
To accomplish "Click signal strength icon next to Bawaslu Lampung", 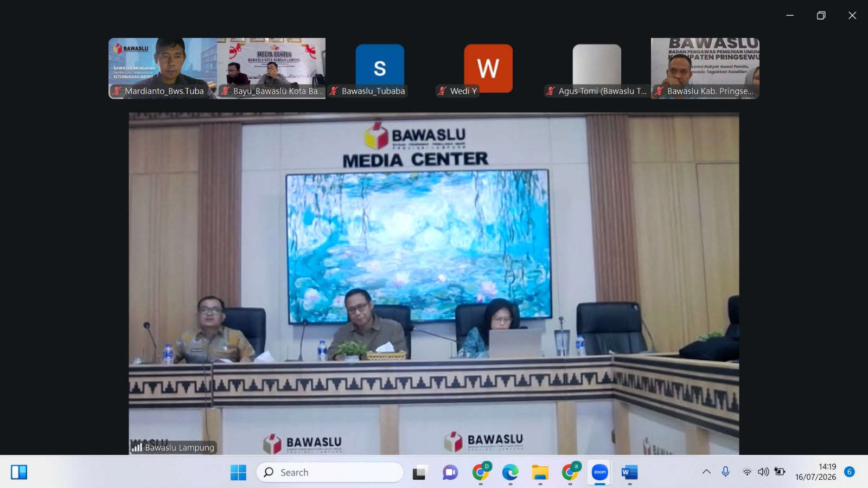I will click(137, 447).
